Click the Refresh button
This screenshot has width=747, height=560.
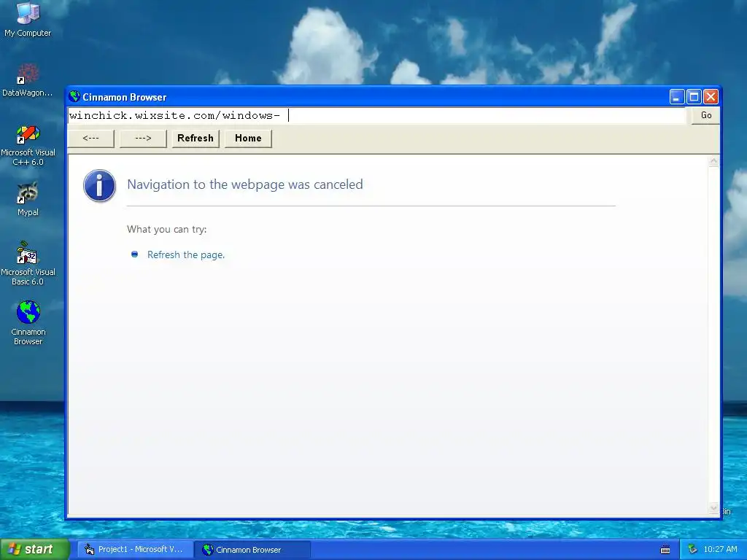(x=196, y=139)
